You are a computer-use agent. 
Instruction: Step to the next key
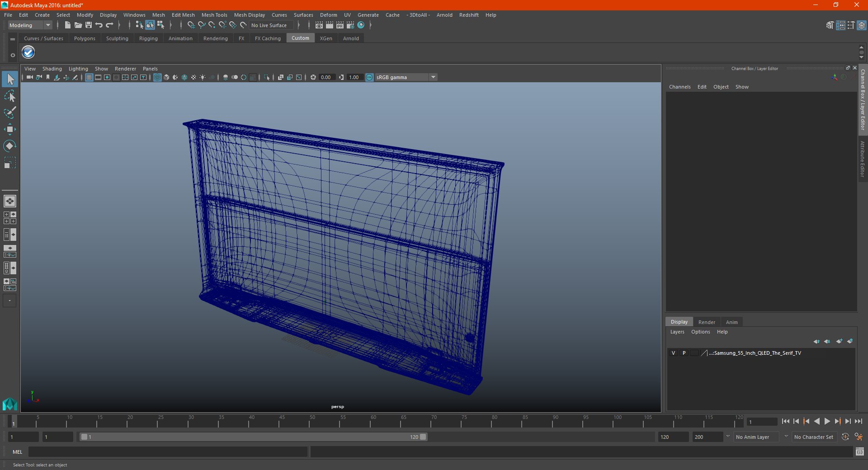[837, 421]
